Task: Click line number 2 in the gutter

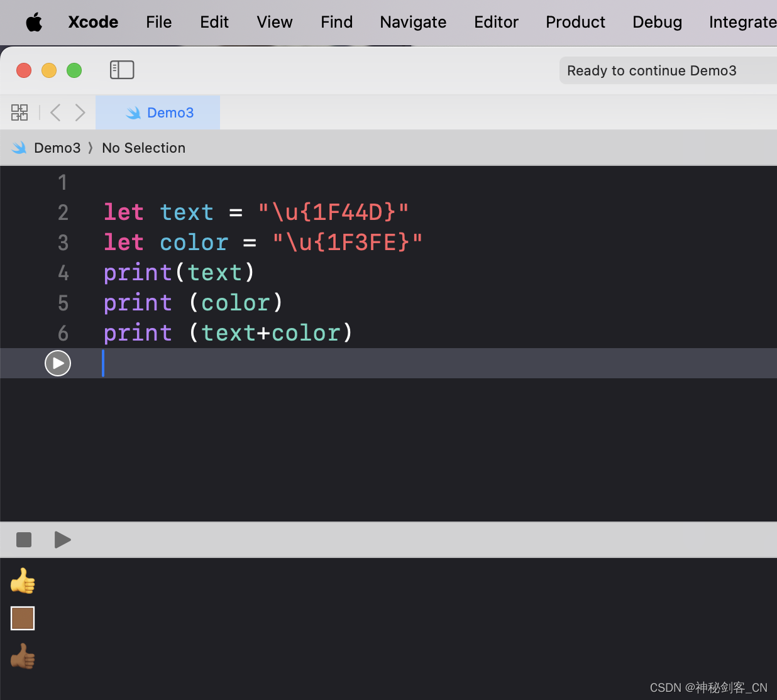Action: click(x=63, y=212)
